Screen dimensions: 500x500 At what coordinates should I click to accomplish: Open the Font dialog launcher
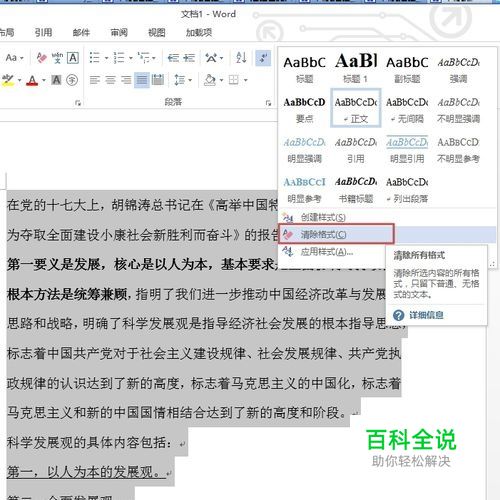click(x=78, y=103)
